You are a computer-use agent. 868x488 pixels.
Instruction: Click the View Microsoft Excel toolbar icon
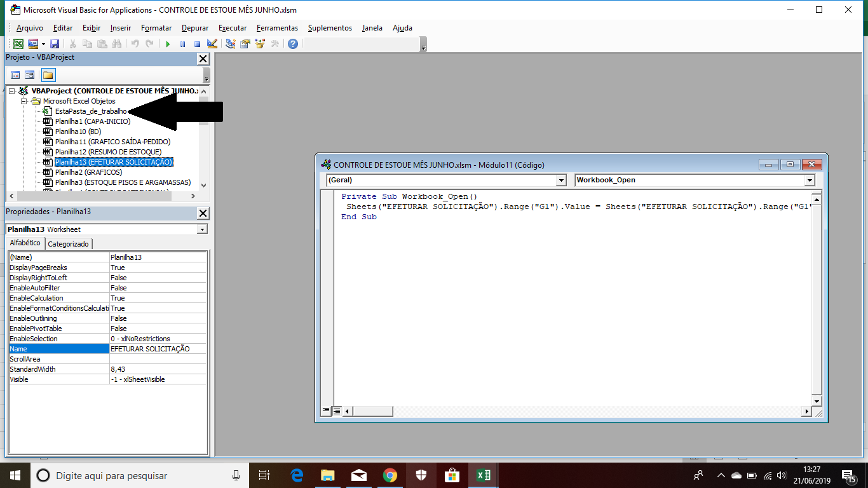[x=18, y=44]
